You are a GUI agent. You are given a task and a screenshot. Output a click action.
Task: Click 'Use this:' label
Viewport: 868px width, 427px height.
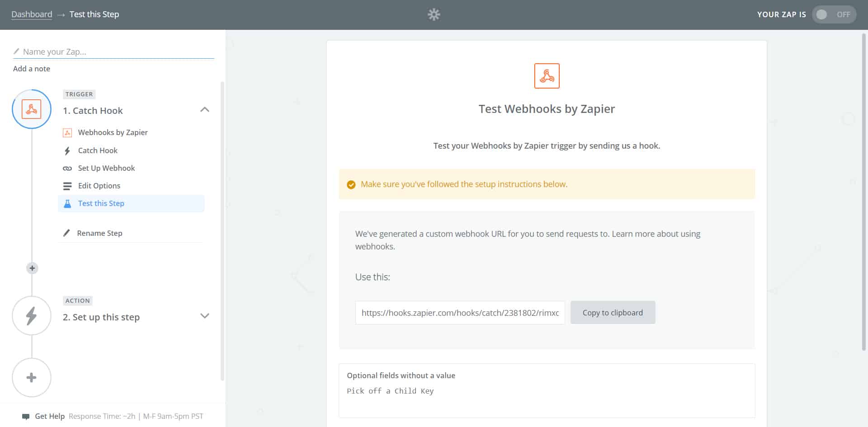pos(373,277)
